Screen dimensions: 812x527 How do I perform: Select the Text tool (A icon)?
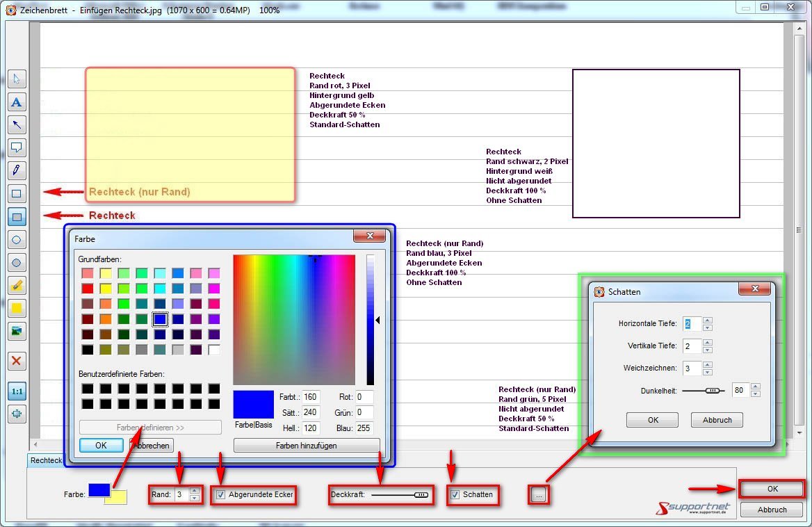coord(17,102)
